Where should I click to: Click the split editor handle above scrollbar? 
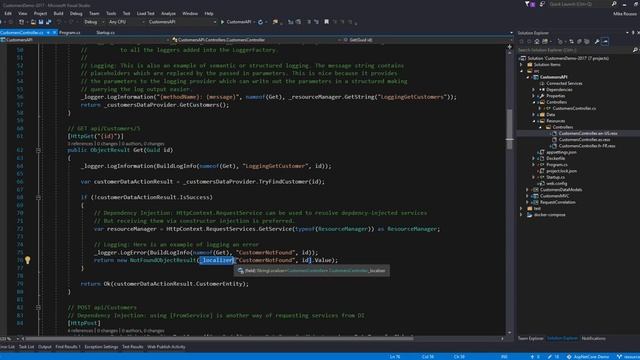click(x=509, y=46)
